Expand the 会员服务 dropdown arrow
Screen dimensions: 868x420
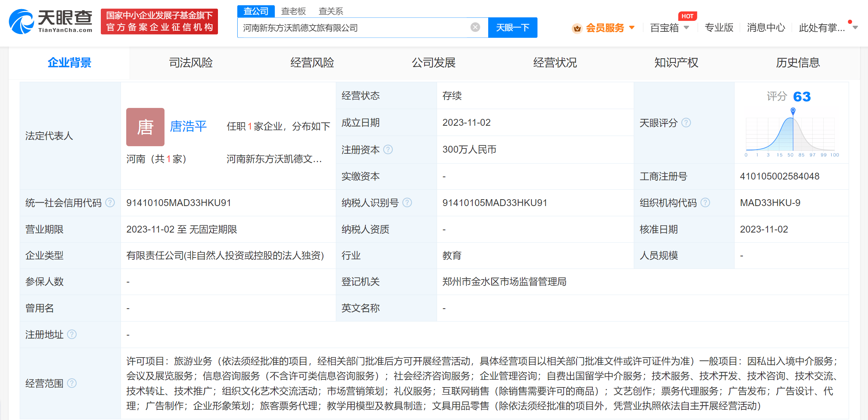[x=632, y=28]
